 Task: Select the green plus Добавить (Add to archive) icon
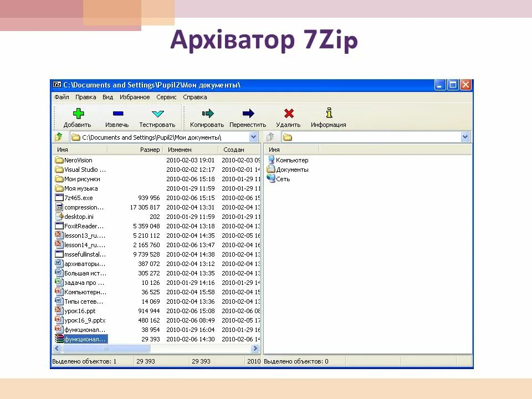click(78, 114)
